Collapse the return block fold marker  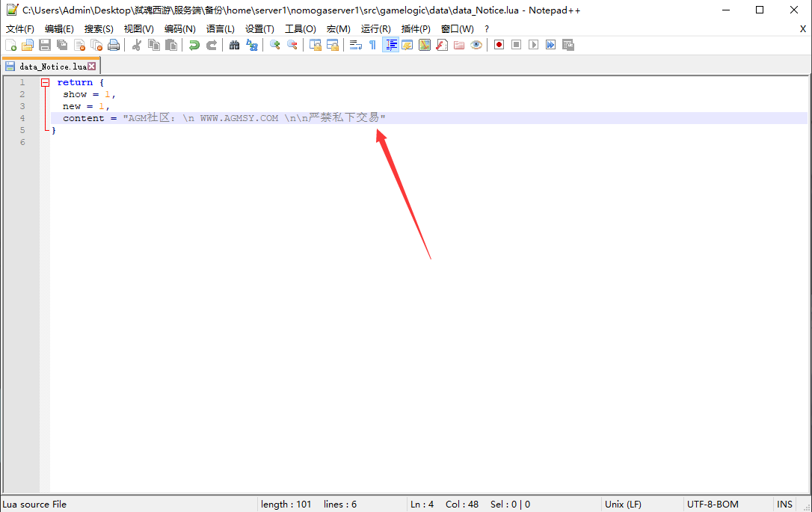pyautogui.click(x=45, y=83)
